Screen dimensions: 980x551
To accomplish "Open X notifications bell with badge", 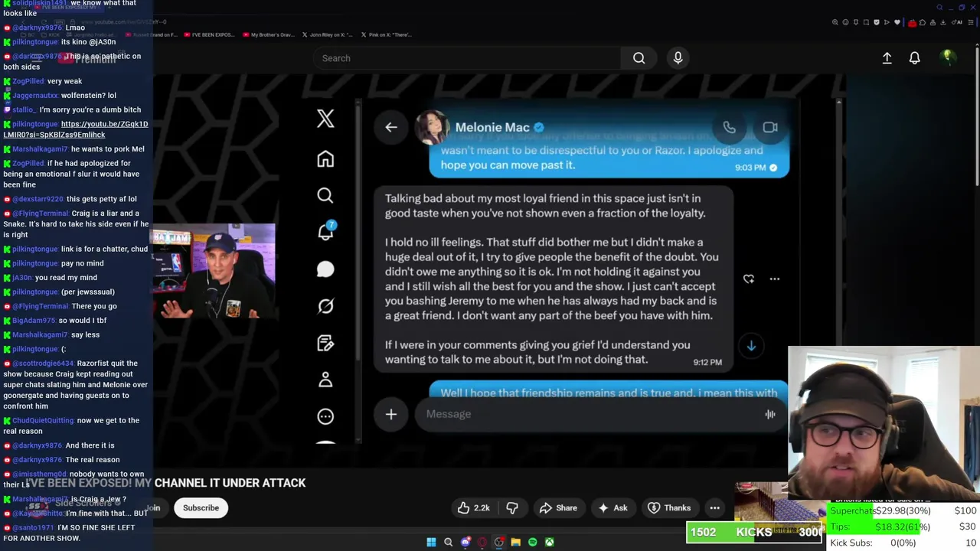I will (x=325, y=231).
